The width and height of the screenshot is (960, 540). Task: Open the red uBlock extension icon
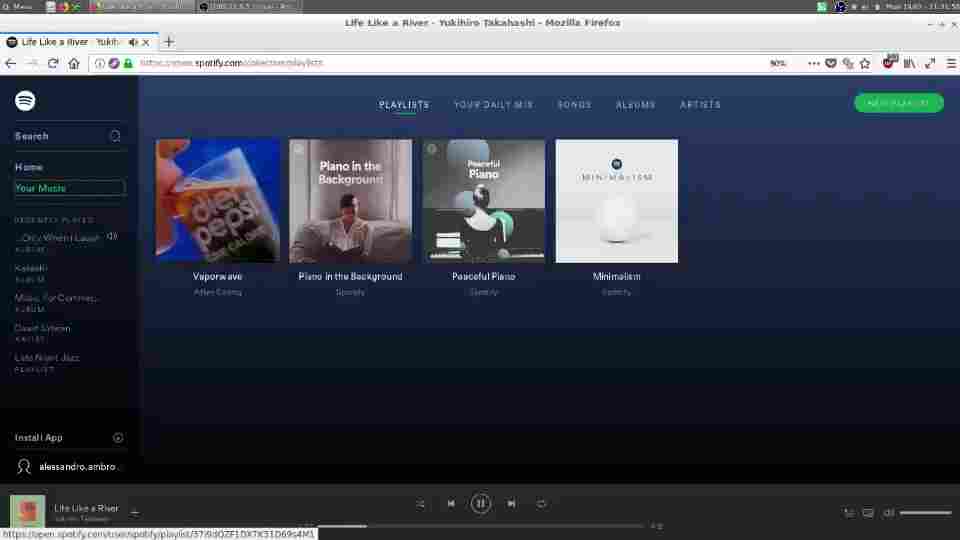coord(889,62)
